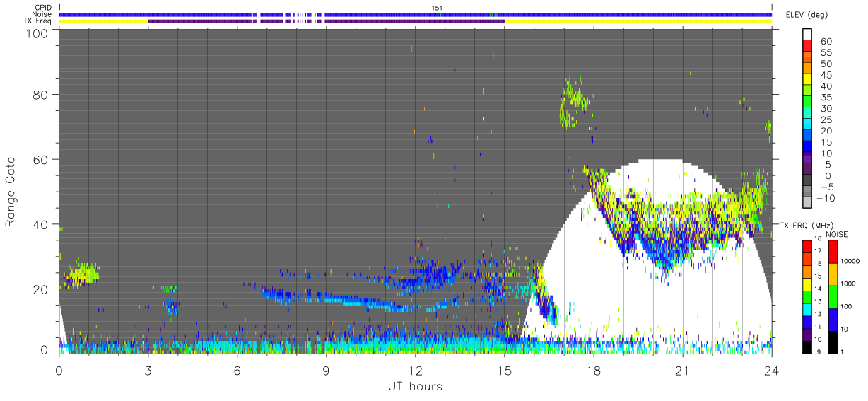Viewport: 868px width, 401px height.
Task: Click the TX Freq row label
Action: [37, 21]
